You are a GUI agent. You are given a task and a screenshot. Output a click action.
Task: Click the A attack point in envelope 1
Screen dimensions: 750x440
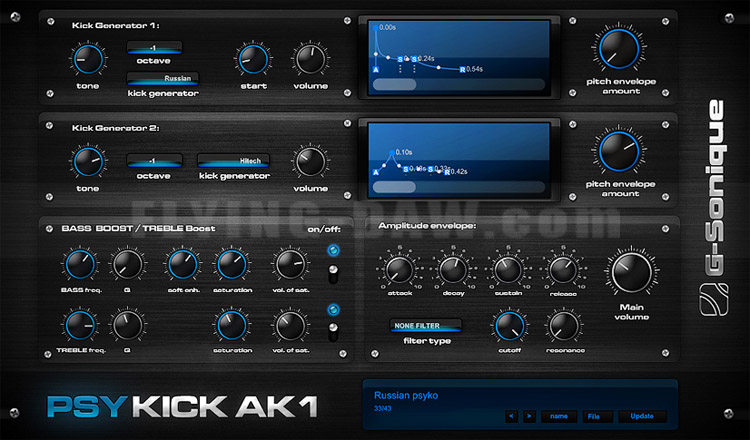click(x=376, y=70)
